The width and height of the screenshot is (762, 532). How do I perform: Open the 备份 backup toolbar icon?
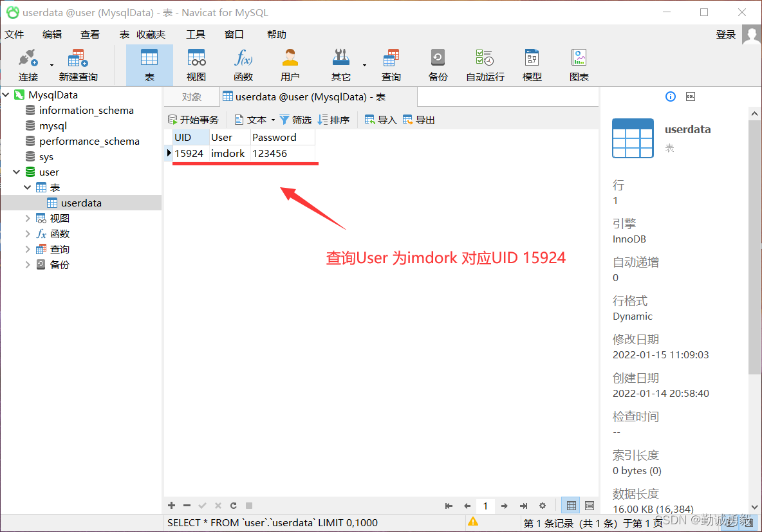438,64
